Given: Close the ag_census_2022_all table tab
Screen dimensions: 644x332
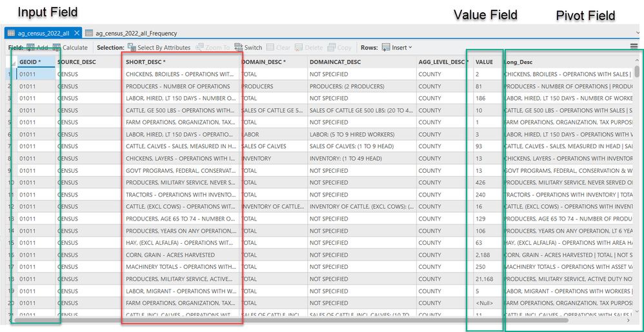Looking at the screenshot, I should [77, 34].
